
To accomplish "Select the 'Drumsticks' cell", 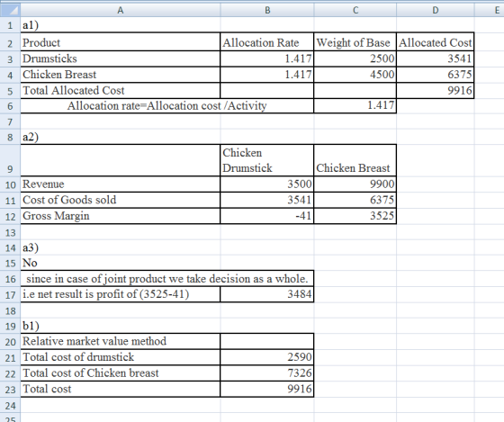I will coord(121,58).
